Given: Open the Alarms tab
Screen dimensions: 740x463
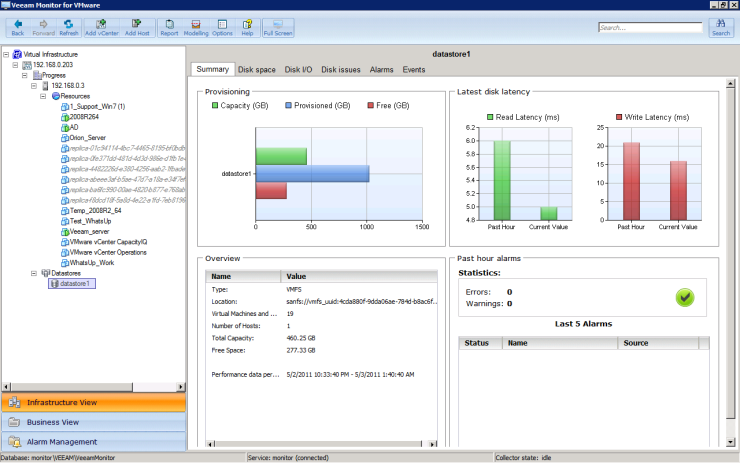Looking at the screenshot, I should pyautogui.click(x=381, y=69).
